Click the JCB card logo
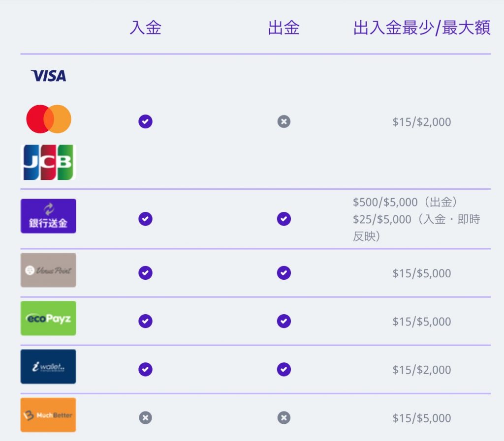504x441 pixels. point(48,162)
